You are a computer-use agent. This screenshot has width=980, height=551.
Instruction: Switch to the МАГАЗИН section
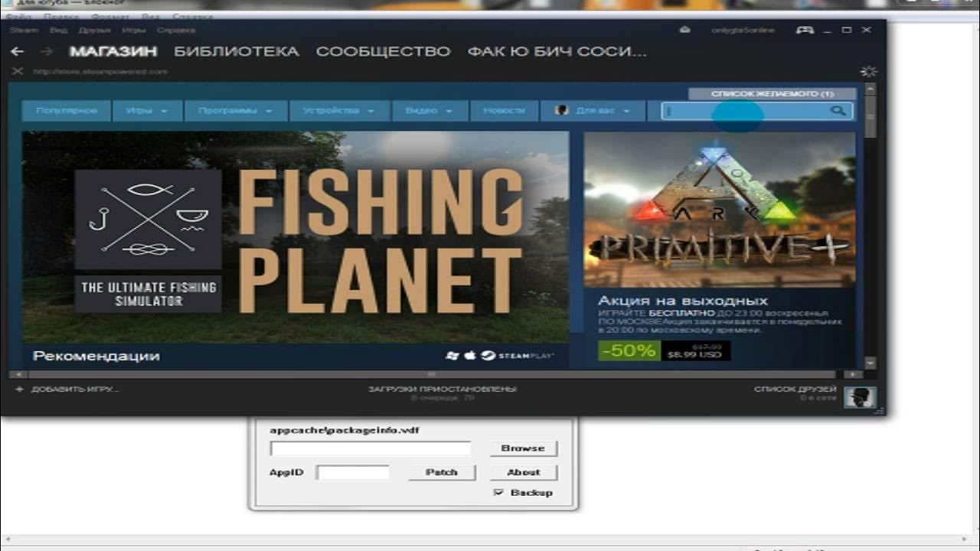point(113,52)
